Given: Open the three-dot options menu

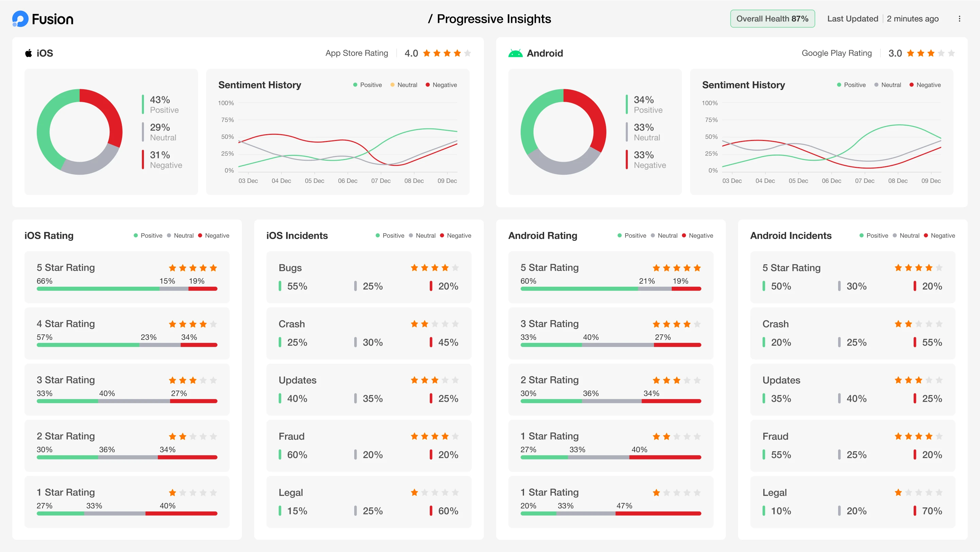Looking at the screenshot, I should tap(959, 19).
